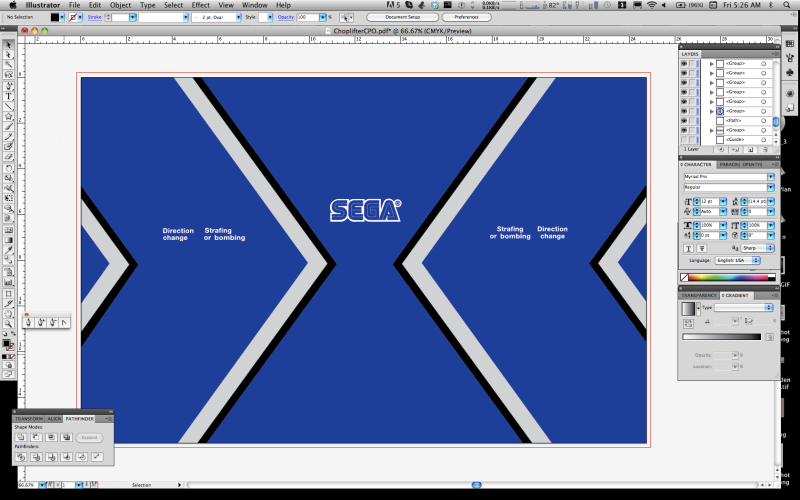800x500 pixels.
Task: Select the Direct Selection tool
Action: [8, 55]
